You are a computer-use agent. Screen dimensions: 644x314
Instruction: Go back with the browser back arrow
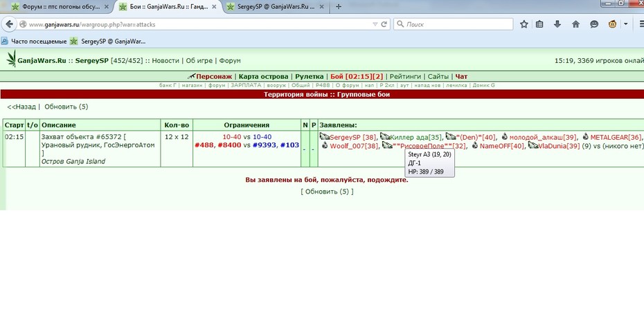pyautogui.click(x=9, y=24)
